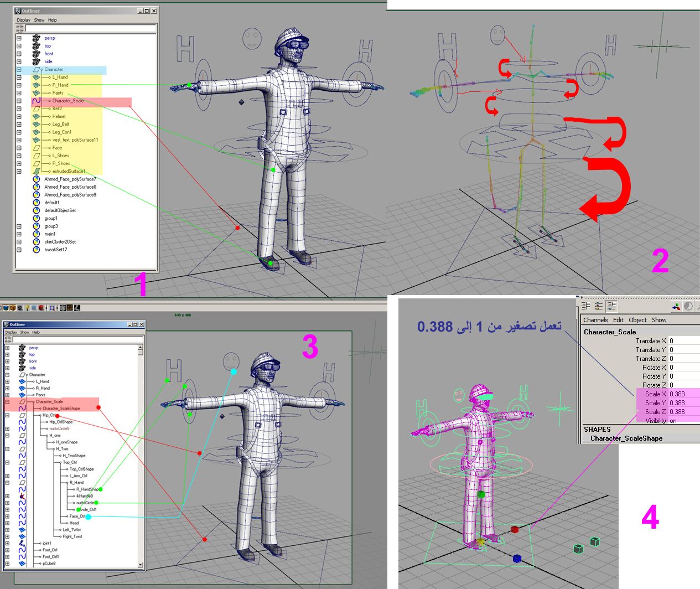Expand the group3 set in top Outliner
This screenshot has width=700, height=589.
pyautogui.click(x=19, y=226)
